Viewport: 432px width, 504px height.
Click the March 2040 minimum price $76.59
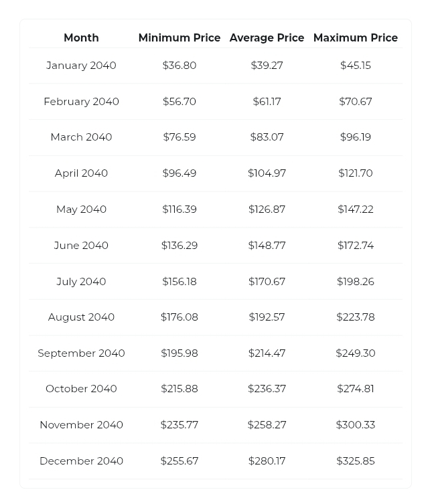pyautogui.click(x=179, y=137)
